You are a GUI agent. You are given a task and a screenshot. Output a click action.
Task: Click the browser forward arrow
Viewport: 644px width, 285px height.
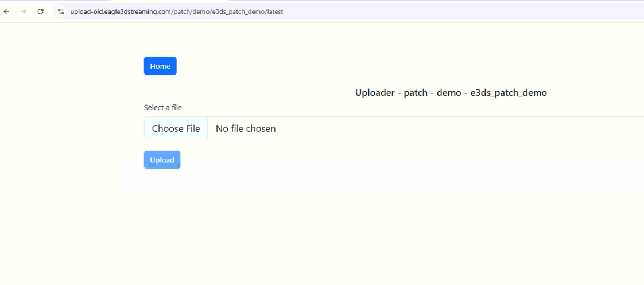(x=24, y=11)
